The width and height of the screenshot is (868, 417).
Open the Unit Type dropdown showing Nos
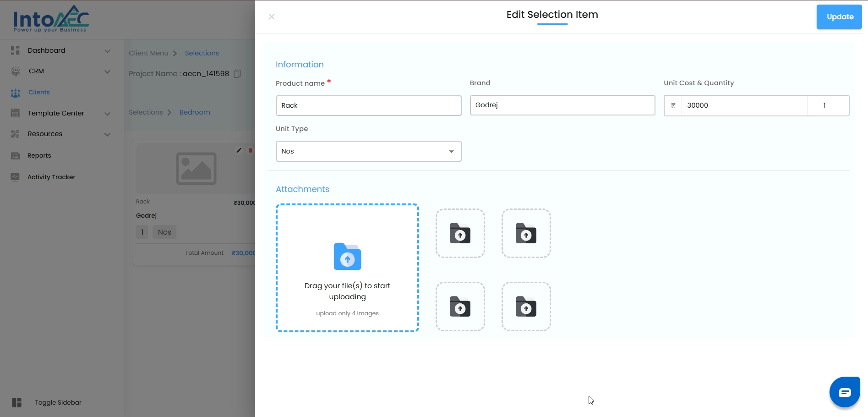pyautogui.click(x=368, y=151)
